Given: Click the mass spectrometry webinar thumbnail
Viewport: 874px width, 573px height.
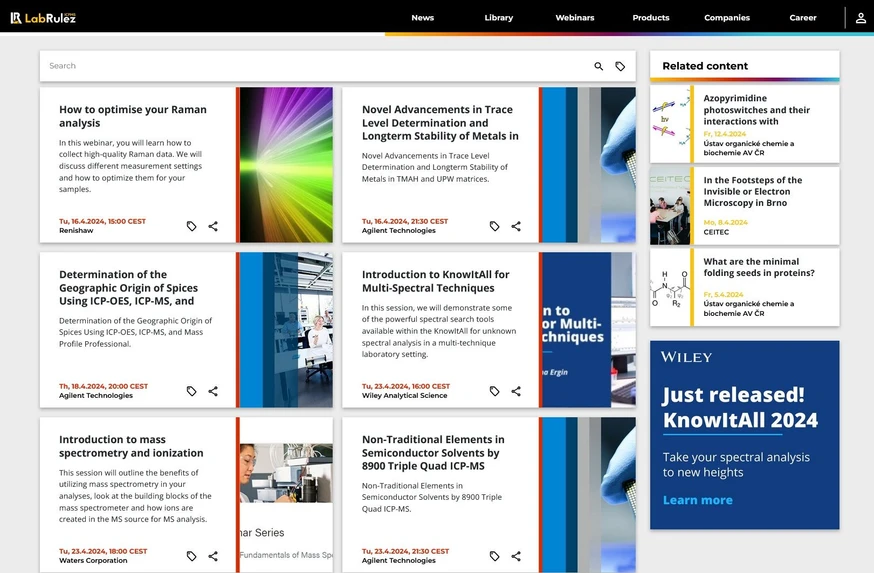Looking at the screenshot, I should pyautogui.click(x=287, y=494).
